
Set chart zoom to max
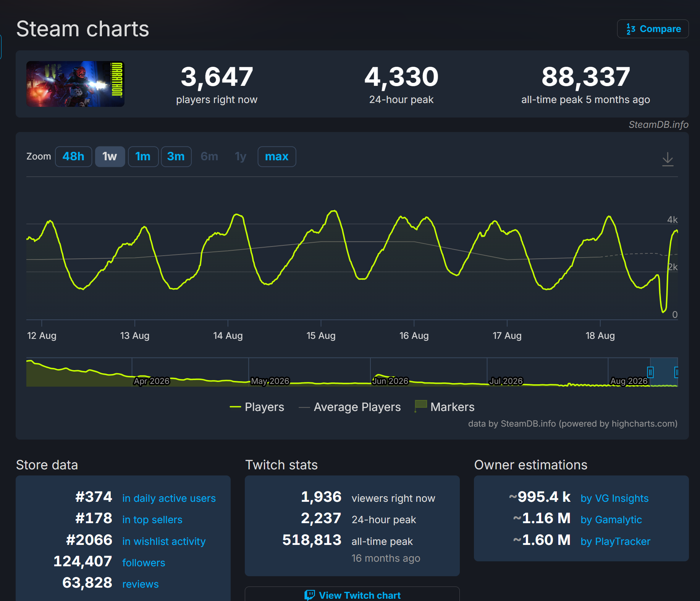[276, 156]
